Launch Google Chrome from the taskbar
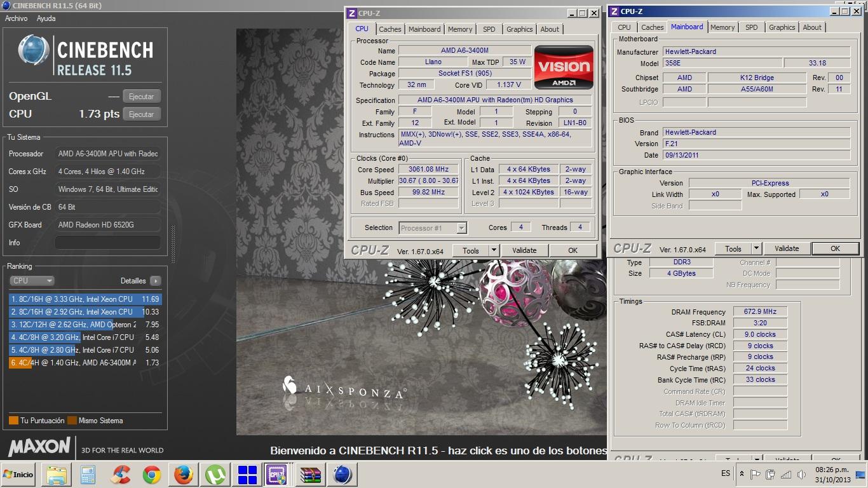The height and width of the screenshot is (488, 868). click(x=152, y=475)
